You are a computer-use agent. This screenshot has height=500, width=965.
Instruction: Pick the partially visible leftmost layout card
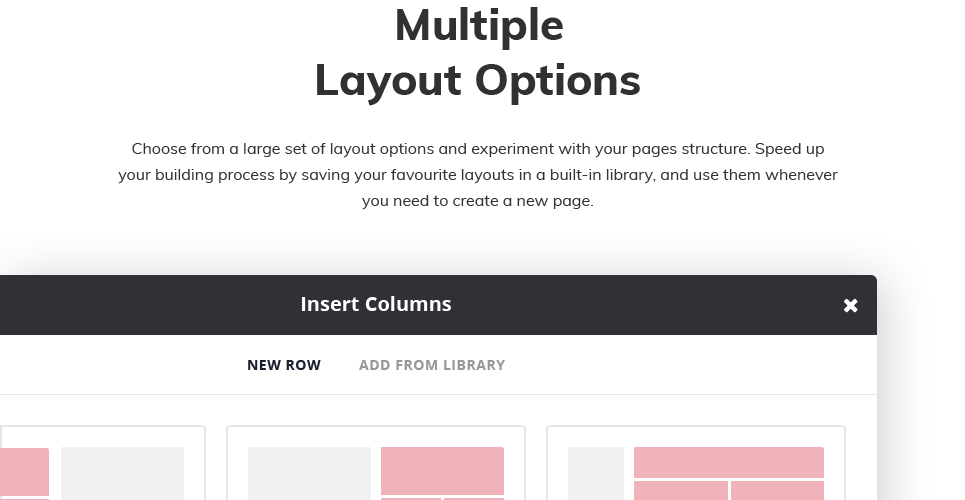[x=102, y=463]
